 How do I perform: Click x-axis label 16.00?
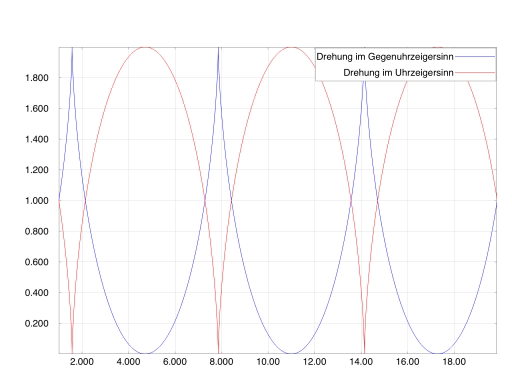click(408, 362)
